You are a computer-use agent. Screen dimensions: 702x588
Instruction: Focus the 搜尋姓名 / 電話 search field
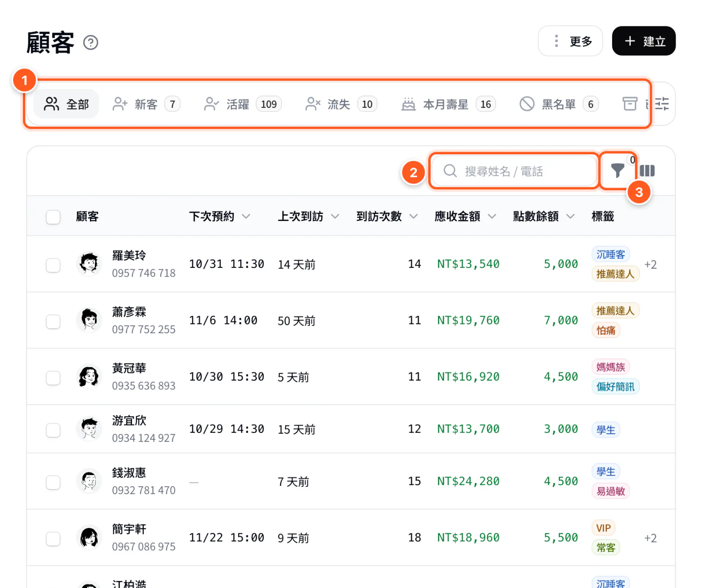tap(514, 171)
